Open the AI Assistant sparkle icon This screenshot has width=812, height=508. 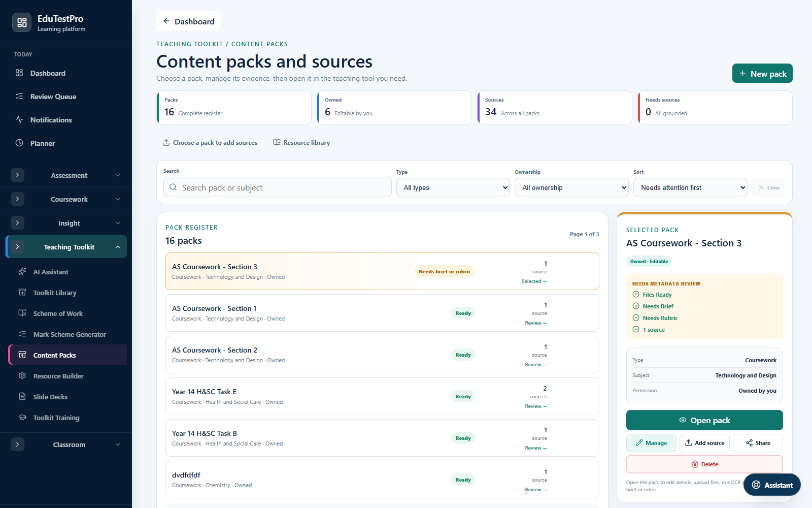click(x=22, y=272)
